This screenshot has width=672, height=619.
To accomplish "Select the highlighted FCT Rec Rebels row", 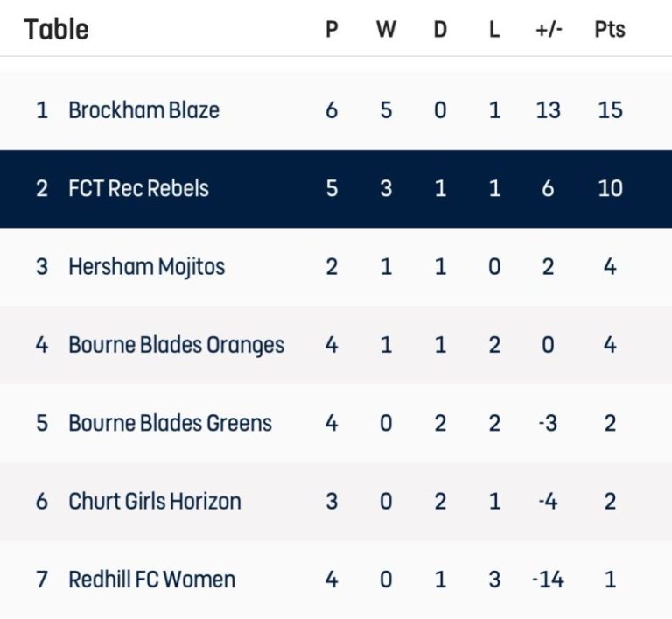I will [336, 189].
